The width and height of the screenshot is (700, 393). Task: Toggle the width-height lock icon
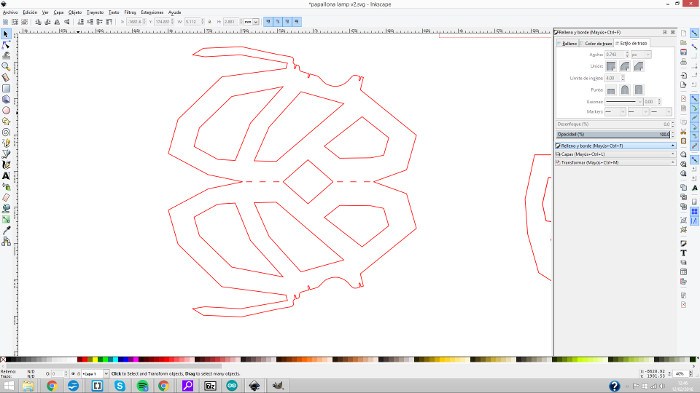(210, 21)
